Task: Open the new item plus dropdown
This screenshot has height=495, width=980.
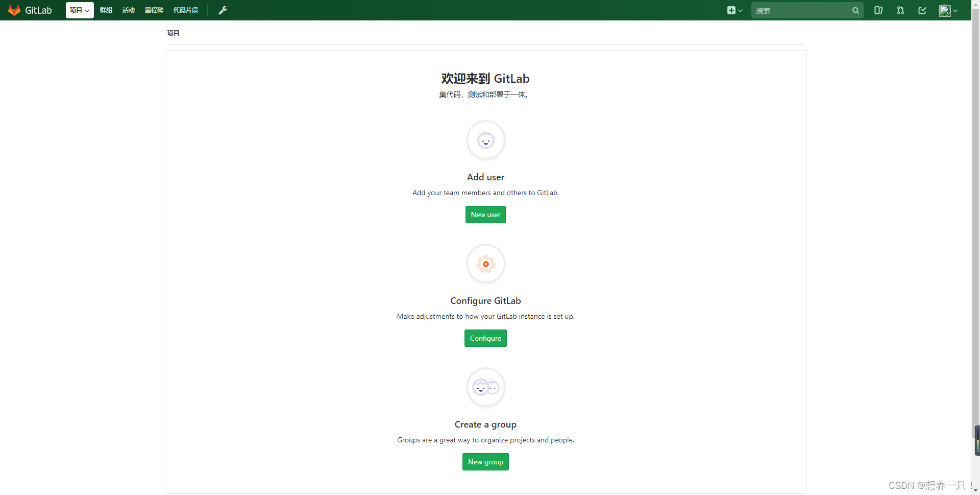Action: point(734,10)
